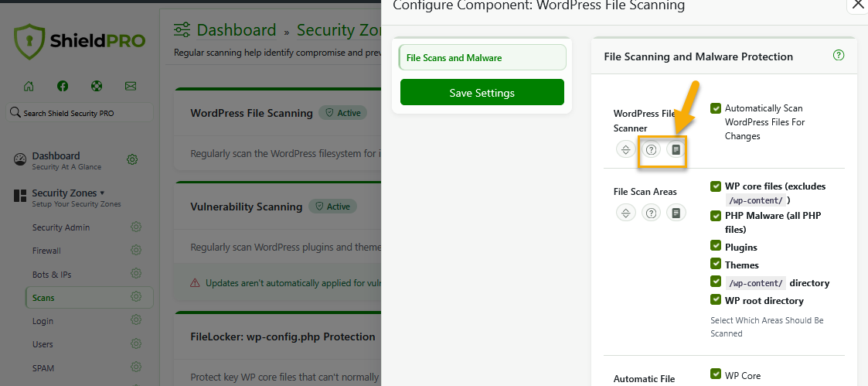Click the dashboard gauge icon
This screenshot has width=868, height=386.
[20, 159]
